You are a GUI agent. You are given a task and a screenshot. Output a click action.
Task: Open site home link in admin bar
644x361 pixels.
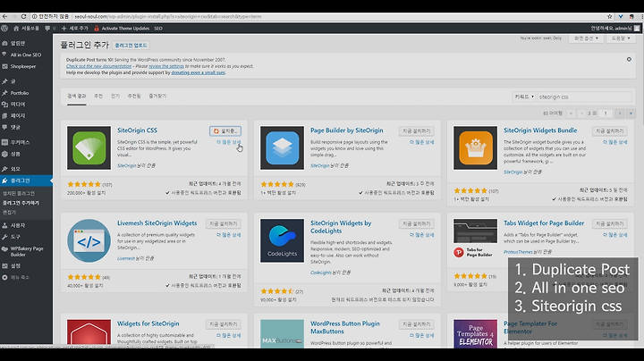click(26, 29)
